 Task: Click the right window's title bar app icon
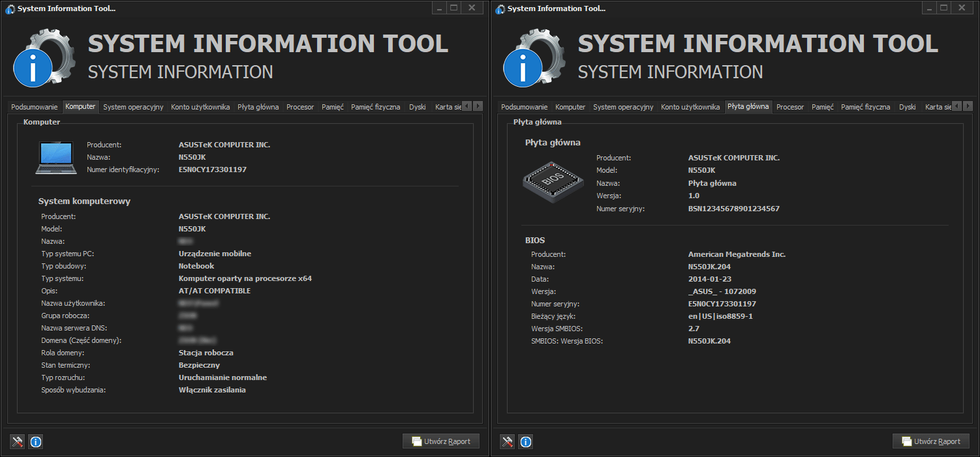coord(500,9)
